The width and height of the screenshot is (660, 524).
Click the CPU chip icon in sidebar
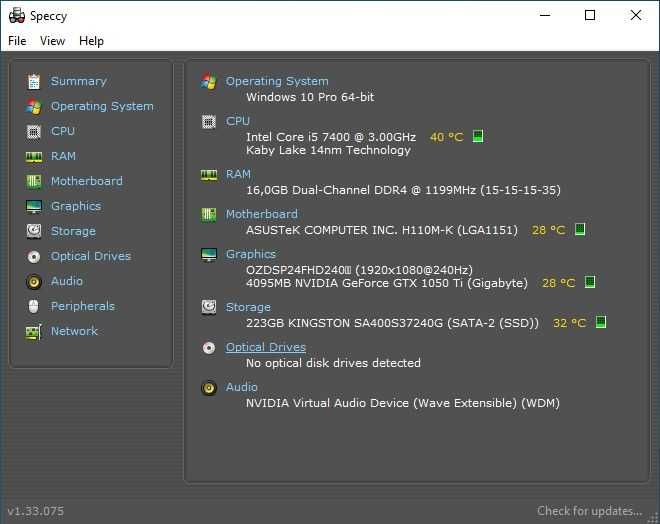[x=34, y=132]
